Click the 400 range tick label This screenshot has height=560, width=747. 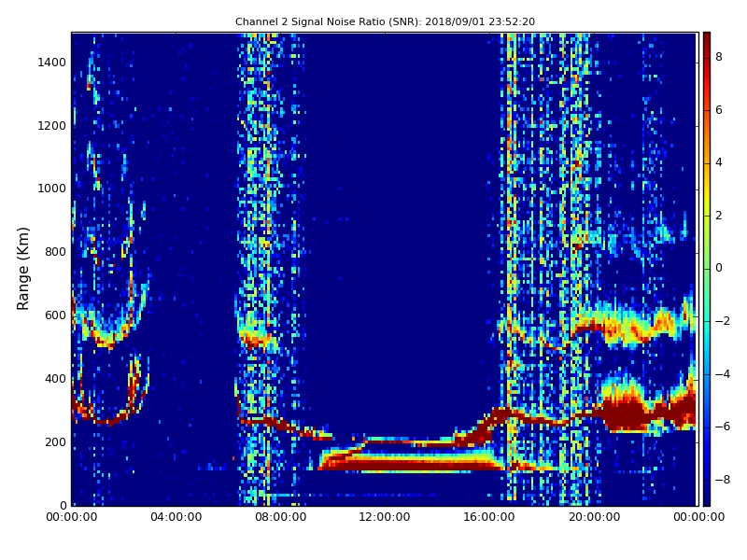pyautogui.click(x=55, y=379)
